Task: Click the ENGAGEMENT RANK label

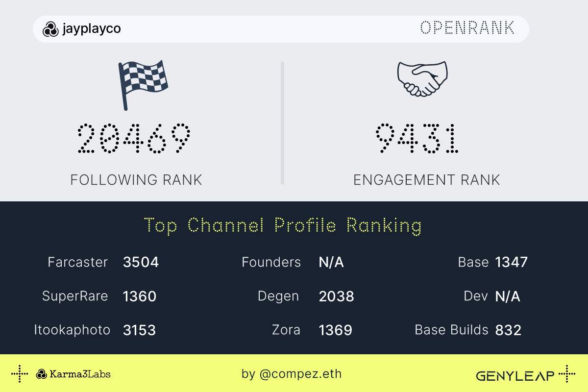Action: (x=427, y=180)
